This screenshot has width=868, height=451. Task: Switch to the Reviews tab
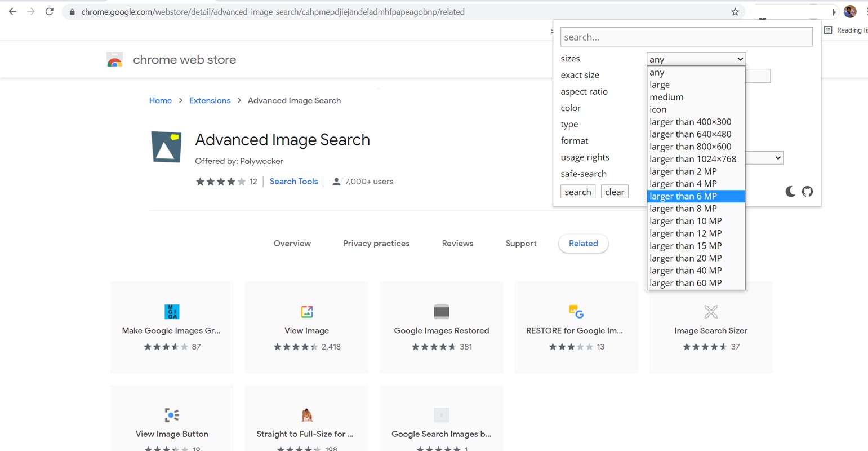(x=457, y=244)
